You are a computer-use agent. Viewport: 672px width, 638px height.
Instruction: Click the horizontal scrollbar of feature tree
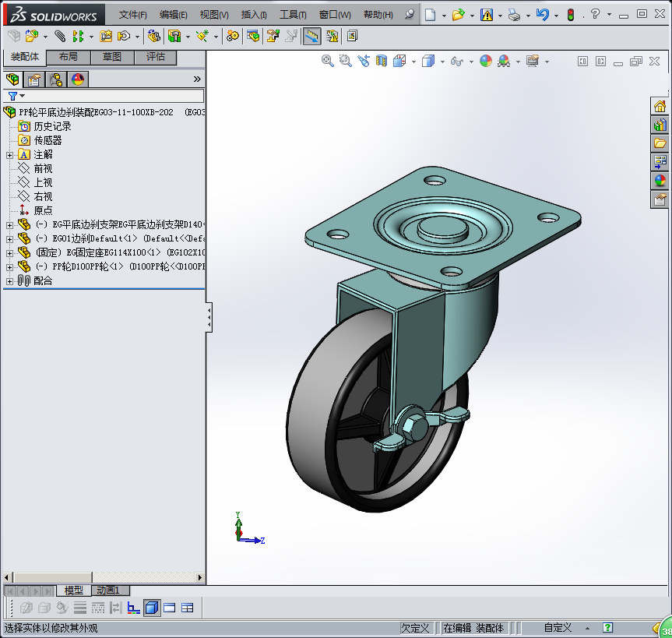tap(103, 577)
